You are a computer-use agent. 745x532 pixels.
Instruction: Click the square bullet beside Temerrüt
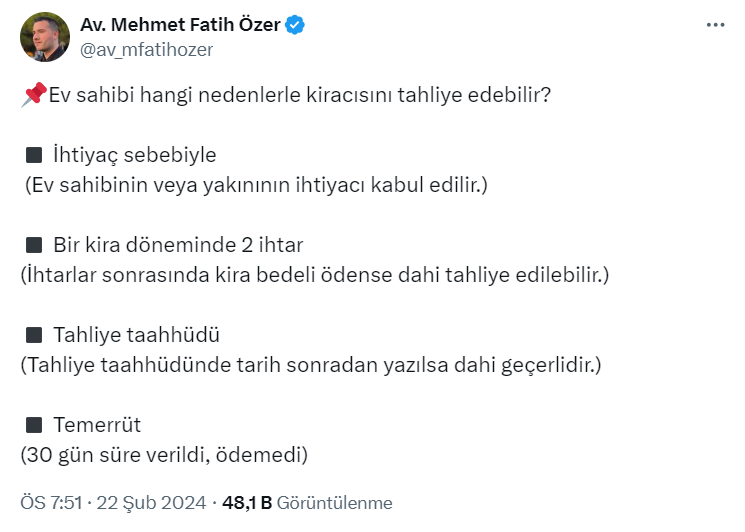click(34, 425)
